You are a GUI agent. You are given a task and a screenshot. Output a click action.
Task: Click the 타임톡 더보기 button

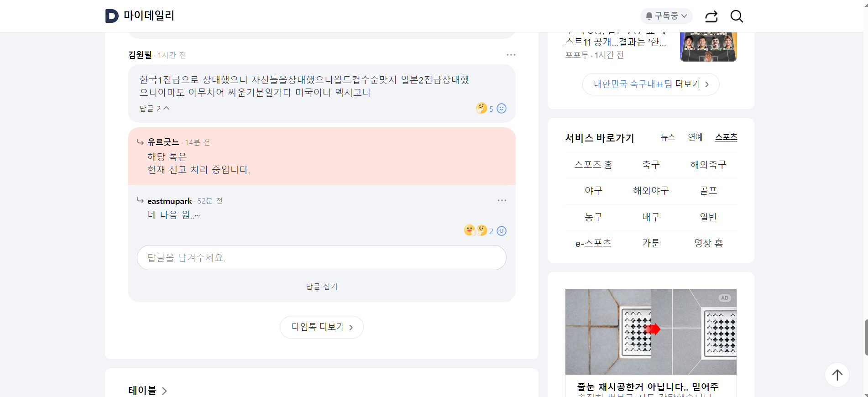click(x=321, y=327)
